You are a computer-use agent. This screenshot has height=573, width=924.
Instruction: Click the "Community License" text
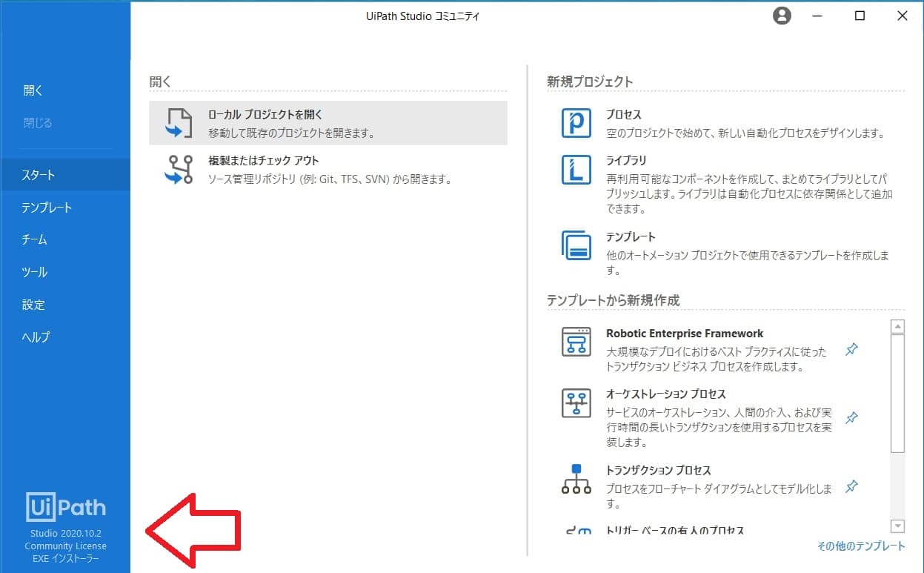[66, 546]
